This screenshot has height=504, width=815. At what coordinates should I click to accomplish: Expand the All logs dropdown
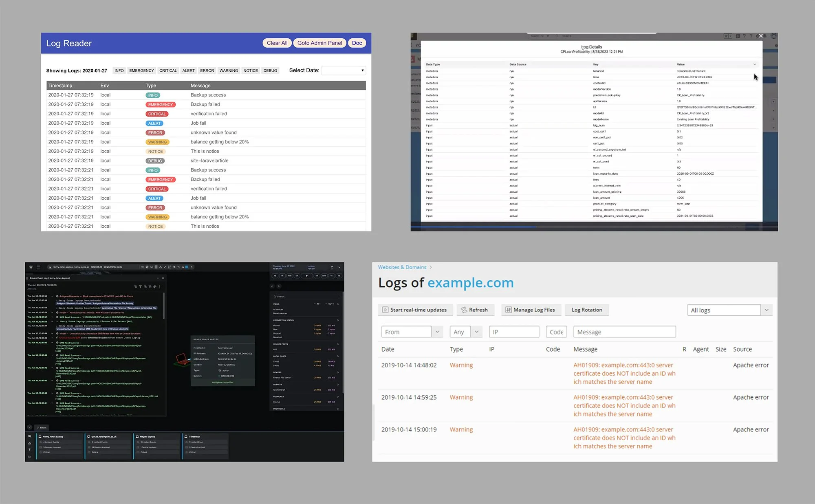(x=766, y=310)
